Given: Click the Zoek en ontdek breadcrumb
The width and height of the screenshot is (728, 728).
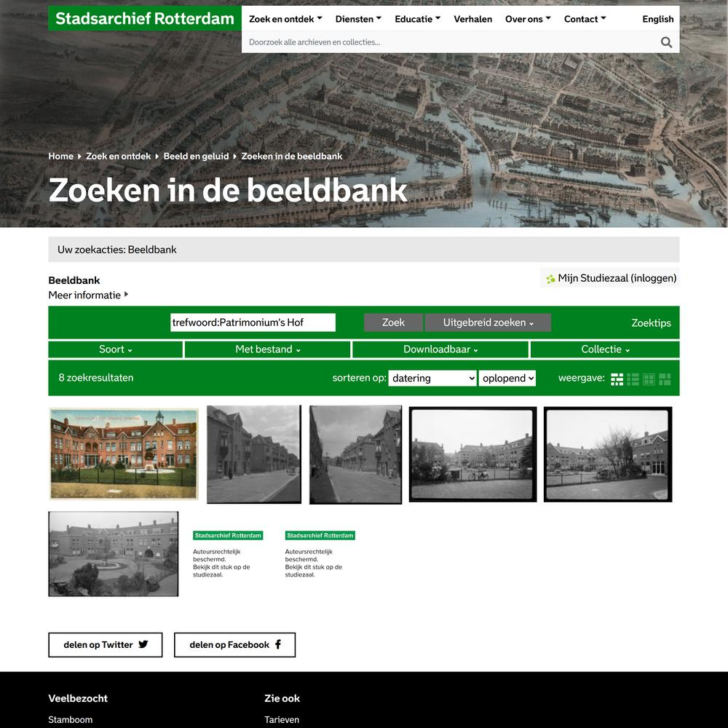Looking at the screenshot, I should [x=119, y=157].
